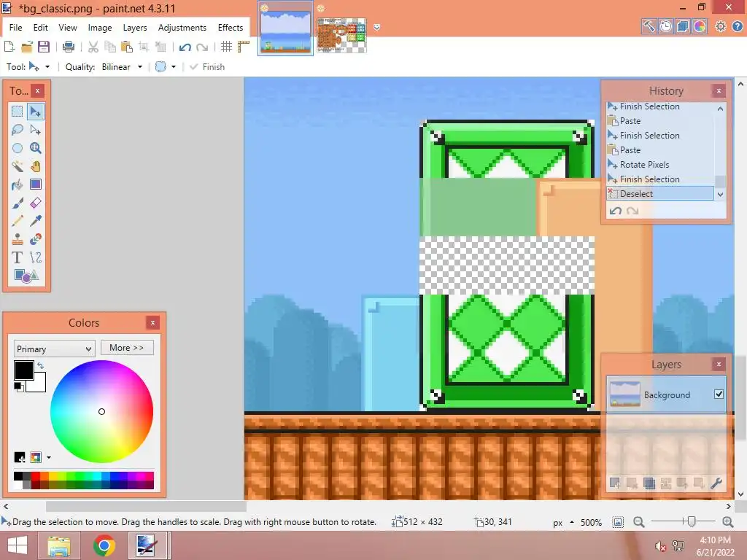Open Layer Properties wrench icon
The height and width of the screenshot is (560, 747).
pyautogui.click(x=716, y=483)
